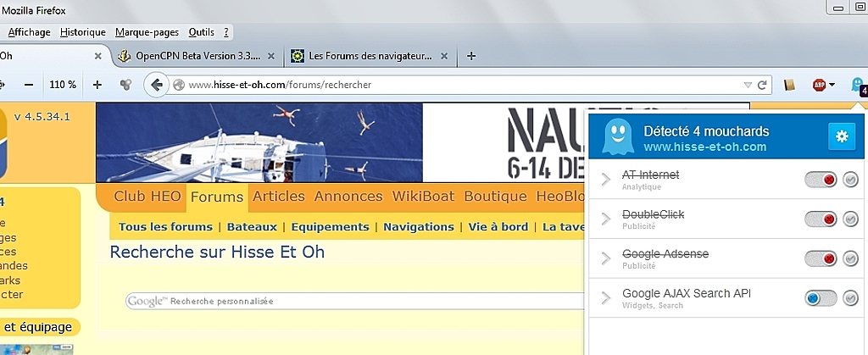Toggle blocking for DoubleClick
868x355 pixels.
click(x=821, y=219)
